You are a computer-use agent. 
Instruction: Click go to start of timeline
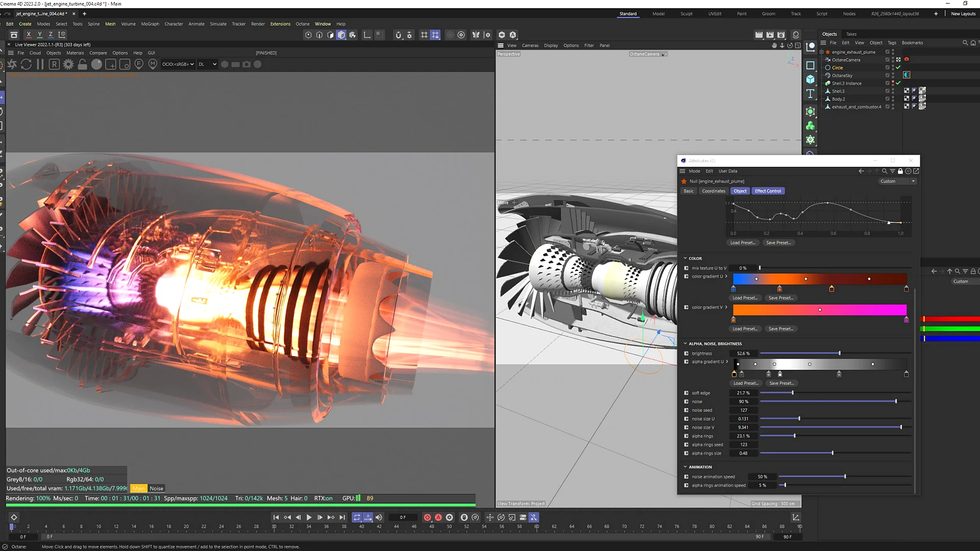coord(276,517)
